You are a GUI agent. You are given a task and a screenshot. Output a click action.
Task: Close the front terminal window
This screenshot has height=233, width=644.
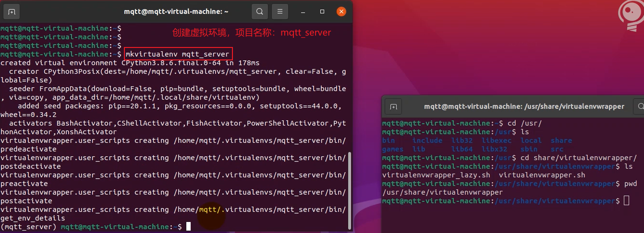[x=341, y=11]
